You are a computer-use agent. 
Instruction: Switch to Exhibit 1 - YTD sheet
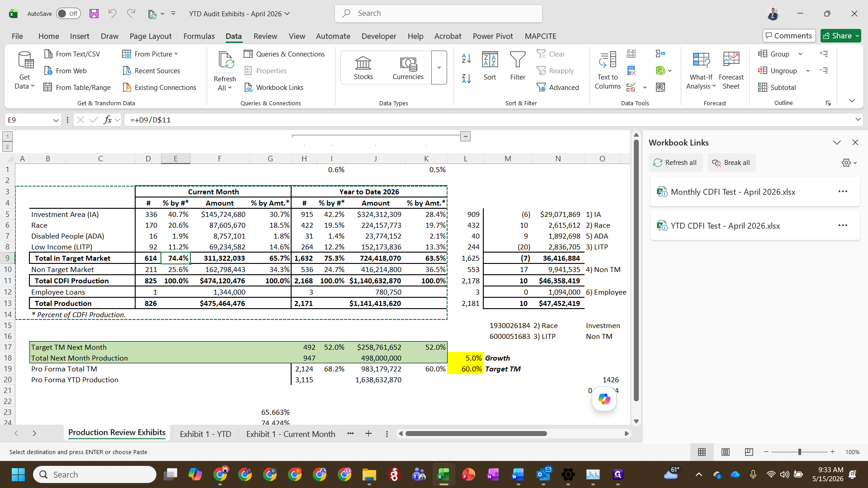(x=205, y=434)
